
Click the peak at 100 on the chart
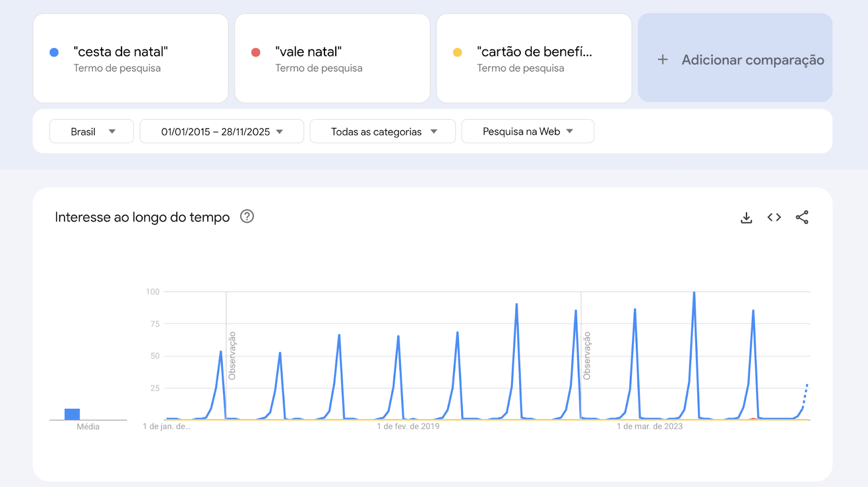694,293
